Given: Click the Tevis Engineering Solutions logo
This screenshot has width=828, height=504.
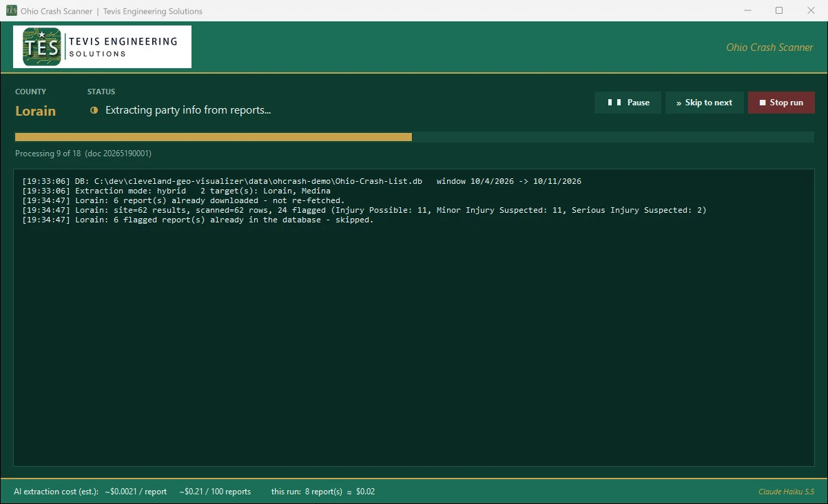Looking at the screenshot, I should [x=102, y=47].
